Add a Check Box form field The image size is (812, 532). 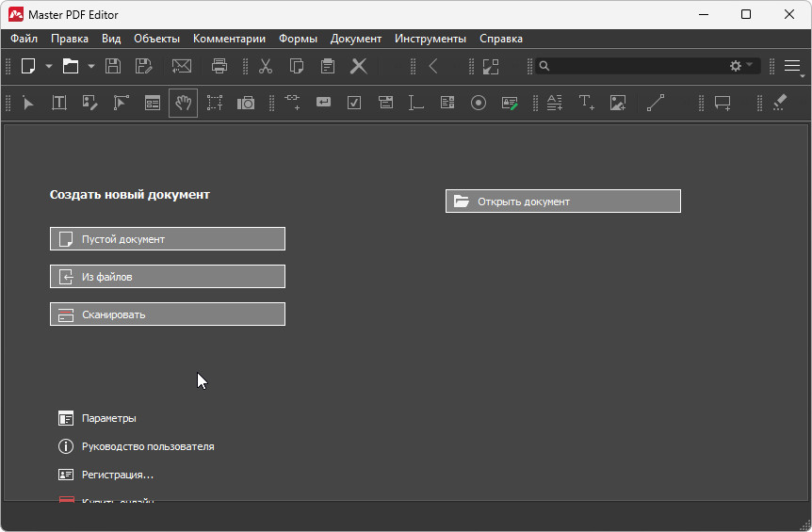point(354,103)
